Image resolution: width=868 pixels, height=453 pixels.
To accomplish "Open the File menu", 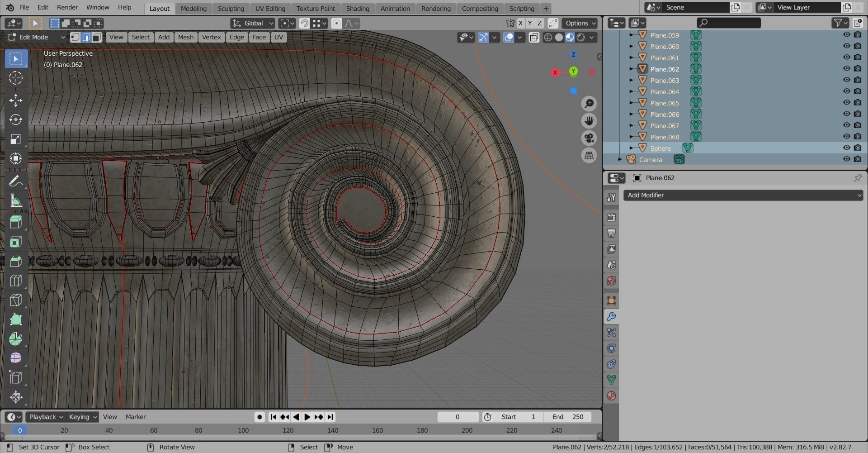I will (x=24, y=8).
